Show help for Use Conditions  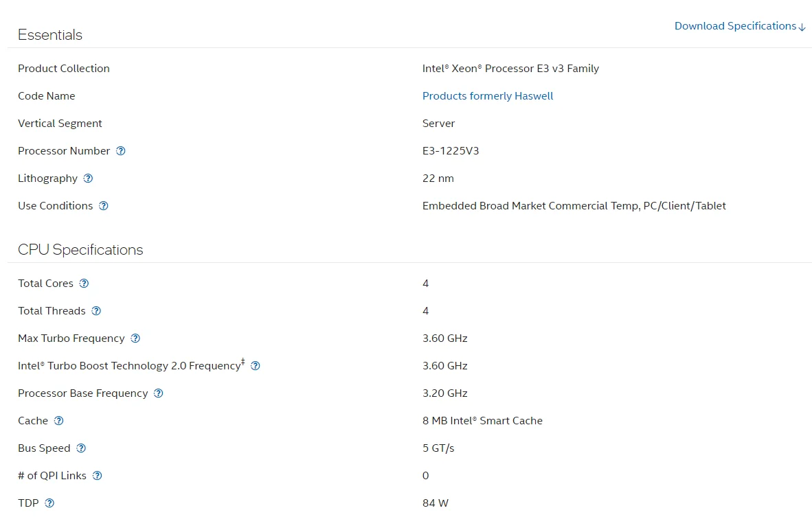click(104, 206)
